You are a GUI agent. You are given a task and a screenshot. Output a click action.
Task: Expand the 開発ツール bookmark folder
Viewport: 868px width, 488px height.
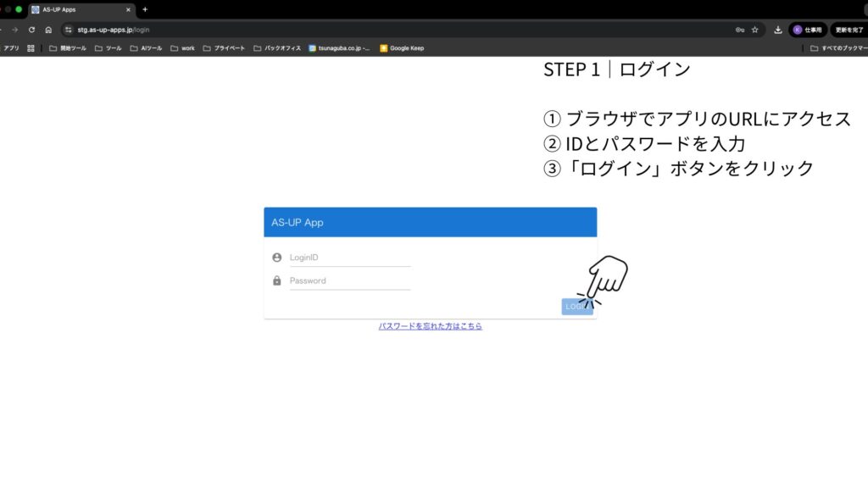(68, 48)
